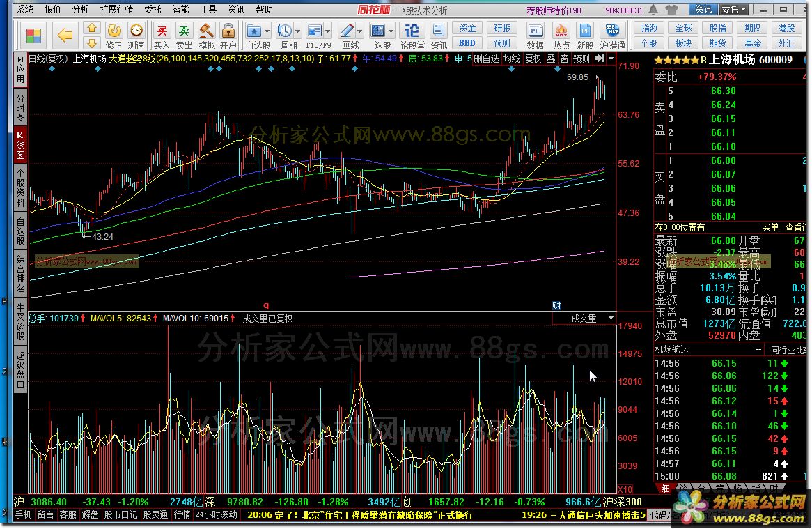Open the 系统 menu
Viewport: 812px width, 529px height.
click(24, 9)
